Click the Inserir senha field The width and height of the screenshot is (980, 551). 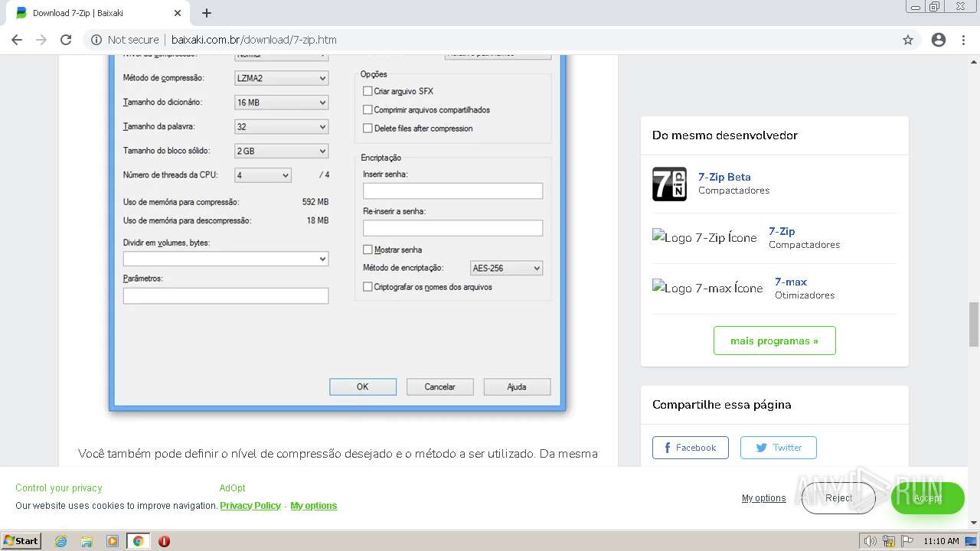(x=452, y=191)
